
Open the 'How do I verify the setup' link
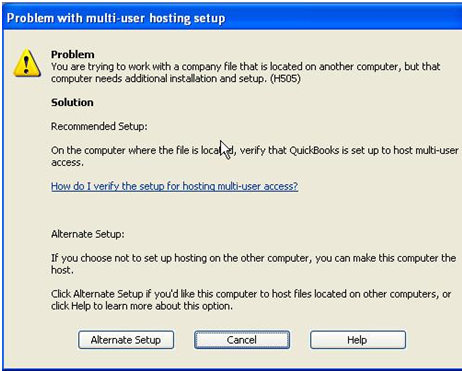pyautogui.click(x=174, y=186)
